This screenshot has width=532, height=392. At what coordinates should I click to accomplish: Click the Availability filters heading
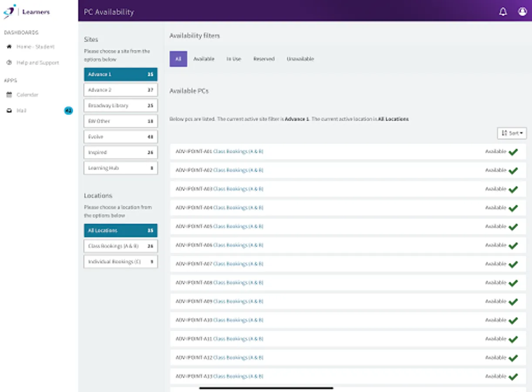pos(195,36)
